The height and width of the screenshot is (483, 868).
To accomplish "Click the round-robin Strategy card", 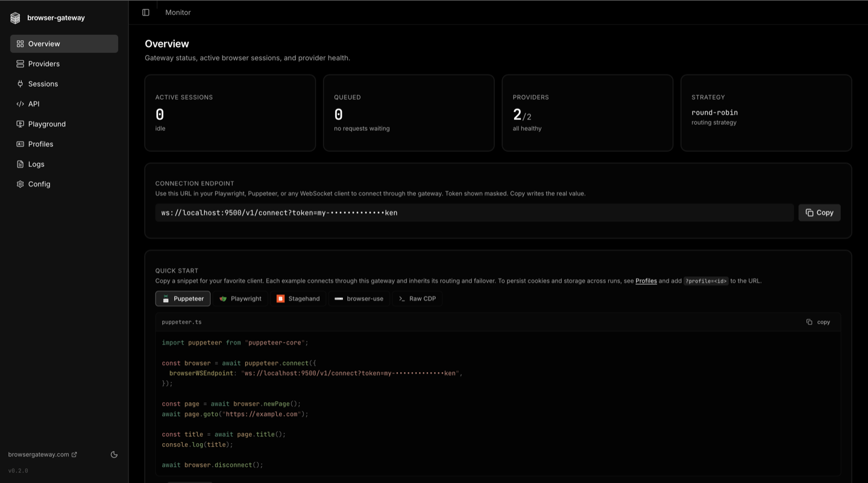I will coord(766,113).
